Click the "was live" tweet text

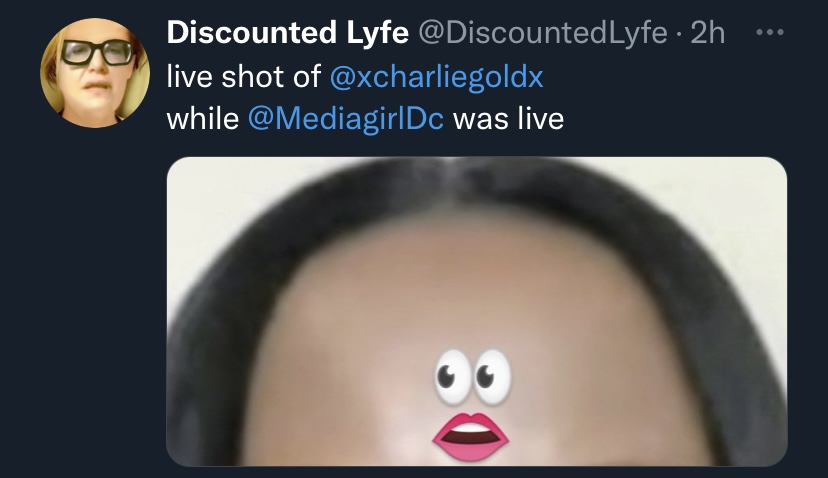[509, 118]
